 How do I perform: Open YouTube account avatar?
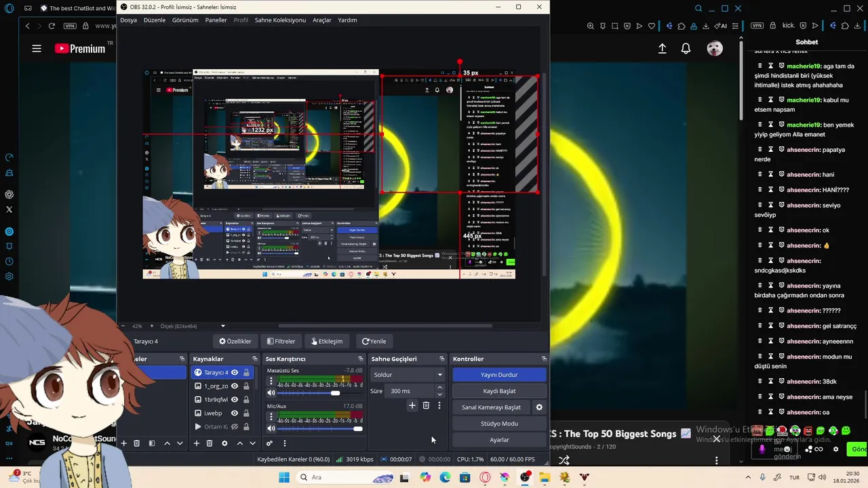[x=714, y=49]
